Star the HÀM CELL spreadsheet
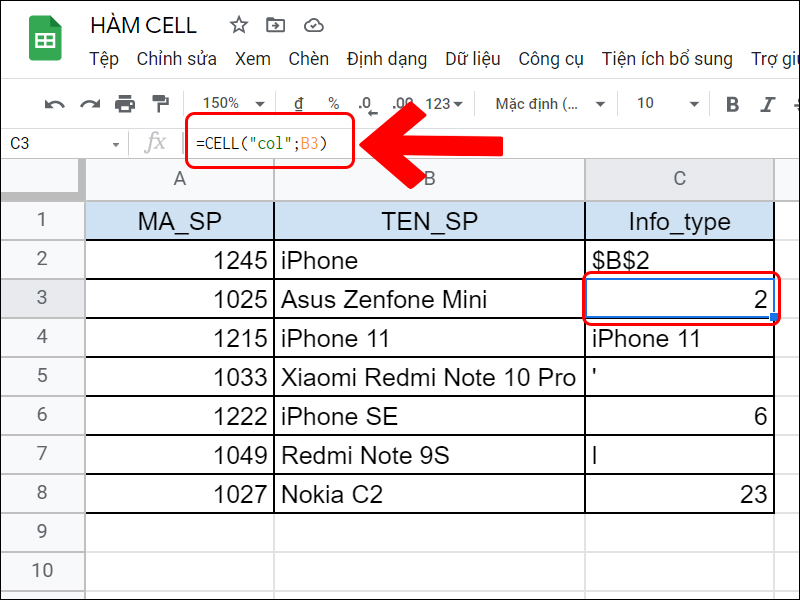Image resolution: width=800 pixels, height=600 pixels. [238, 26]
